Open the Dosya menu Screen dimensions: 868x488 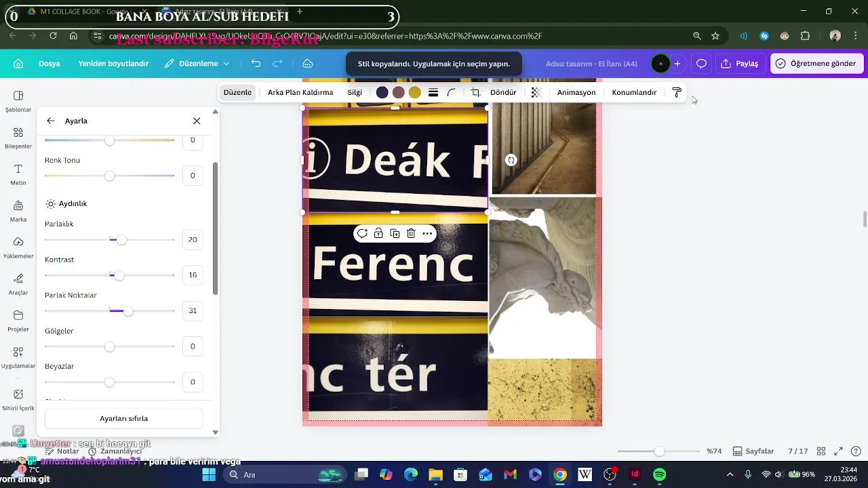pyautogui.click(x=50, y=64)
